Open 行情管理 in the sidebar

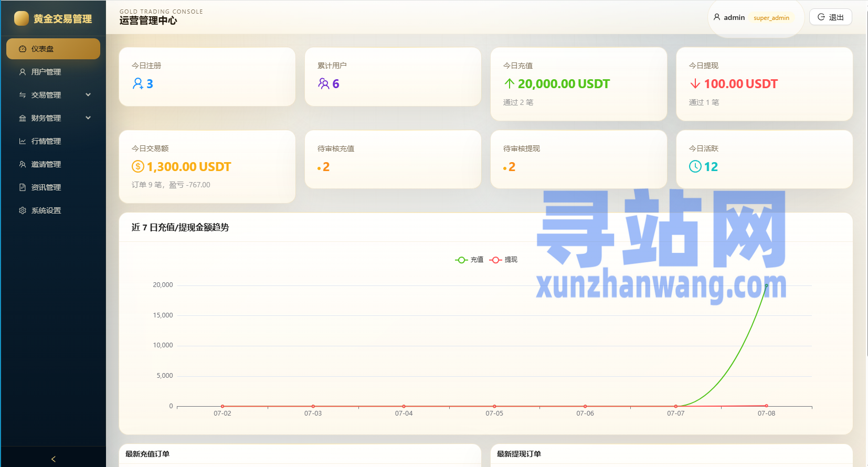(x=53, y=141)
